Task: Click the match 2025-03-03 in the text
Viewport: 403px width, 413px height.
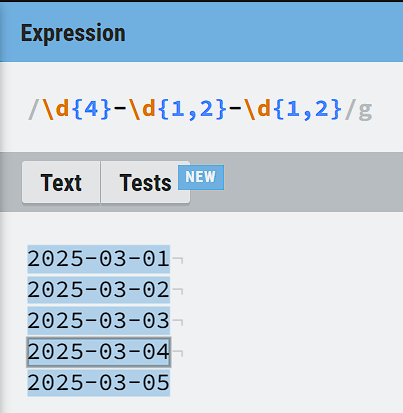Action: click(99, 321)
